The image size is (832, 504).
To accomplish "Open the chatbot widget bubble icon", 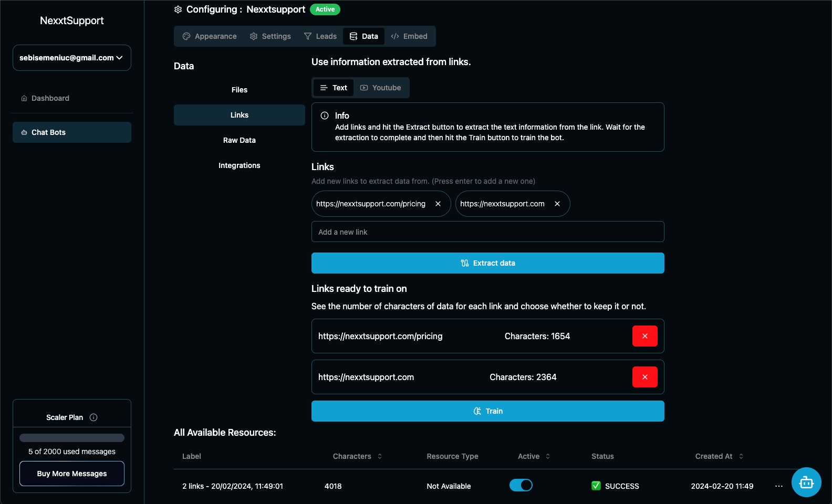I will [x=806, y=482].
